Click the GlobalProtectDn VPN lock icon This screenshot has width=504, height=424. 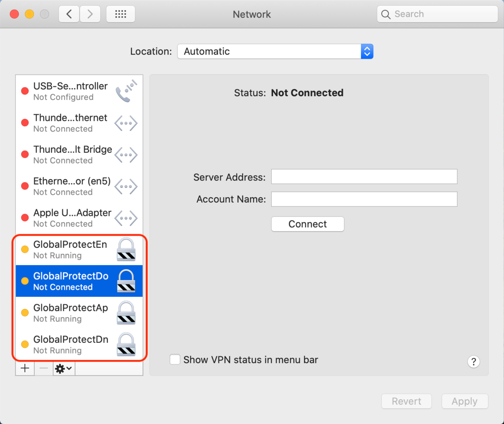pos(126,344)
